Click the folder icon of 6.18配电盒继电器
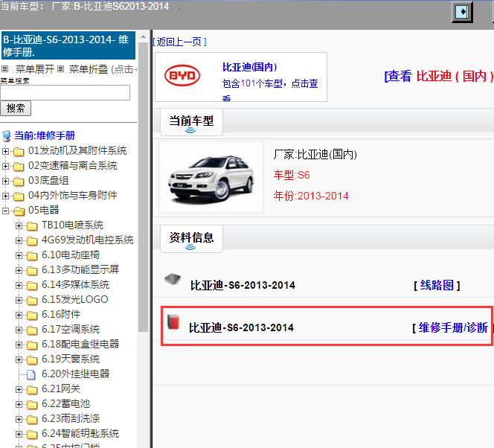Viewport: 494px width, 448px height. pyautogui.click(x=32, y=345)
